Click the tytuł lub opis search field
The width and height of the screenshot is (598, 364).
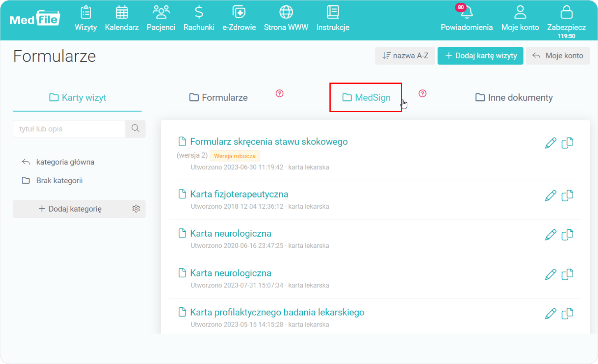[69, 129]
